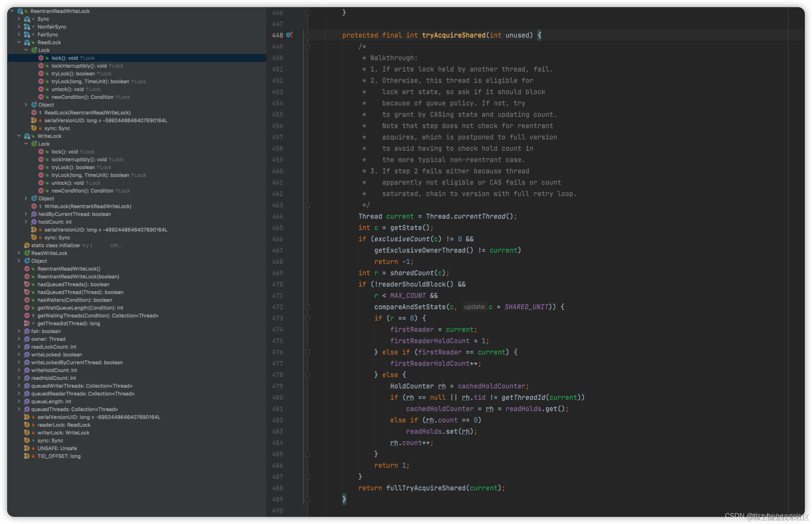Select lockInterruptibly(): void under ReadLock
812x524 pixels.
(x=79, y=66)
